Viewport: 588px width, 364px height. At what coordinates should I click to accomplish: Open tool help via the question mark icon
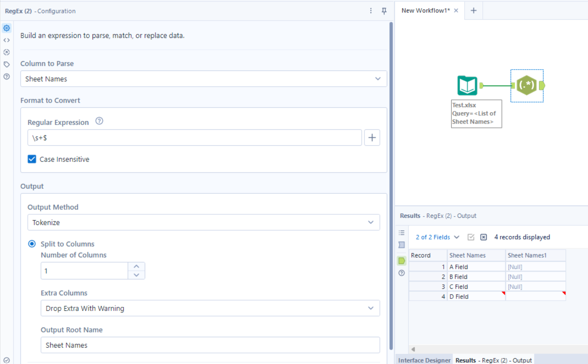point(6,76)
